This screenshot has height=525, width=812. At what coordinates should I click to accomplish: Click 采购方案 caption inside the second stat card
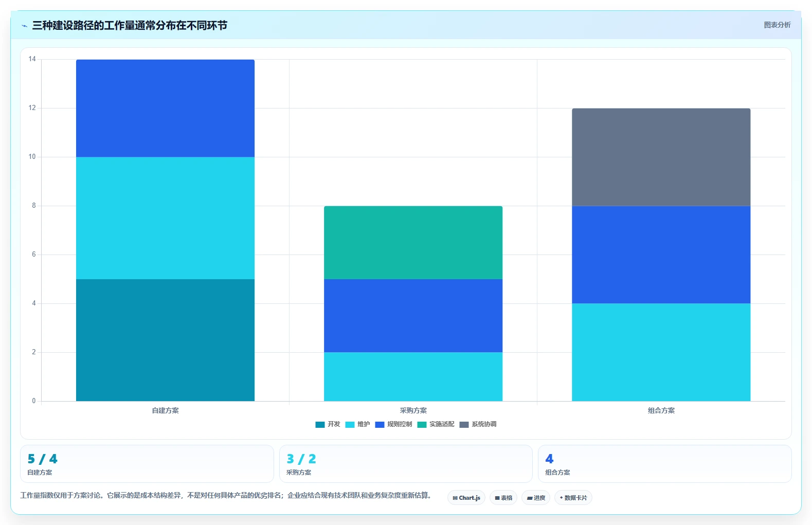(299, 472)
